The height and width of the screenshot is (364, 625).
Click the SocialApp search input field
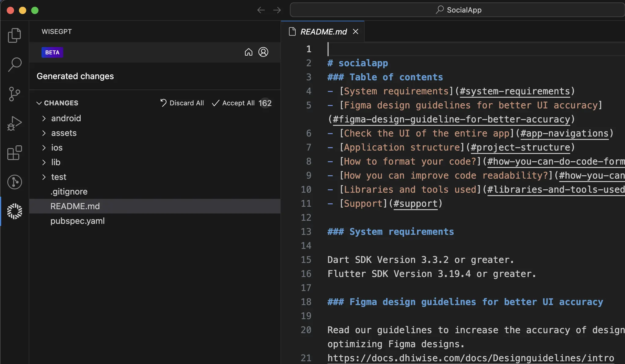[458, 9]
